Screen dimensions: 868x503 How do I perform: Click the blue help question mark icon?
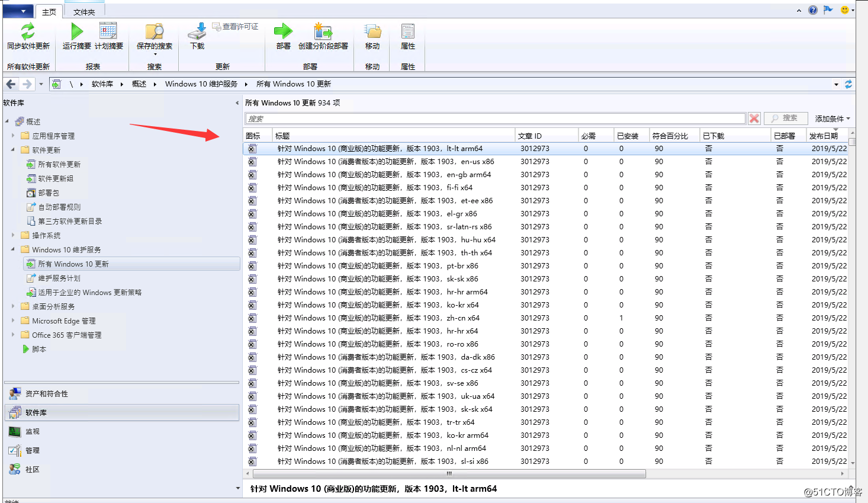click(813, 10)
